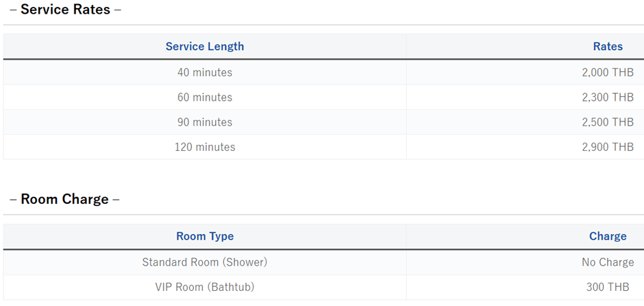This screenshot has width=644, height=306.
Task: Select the Standard Room (Shower) cell
Action: 205,262
